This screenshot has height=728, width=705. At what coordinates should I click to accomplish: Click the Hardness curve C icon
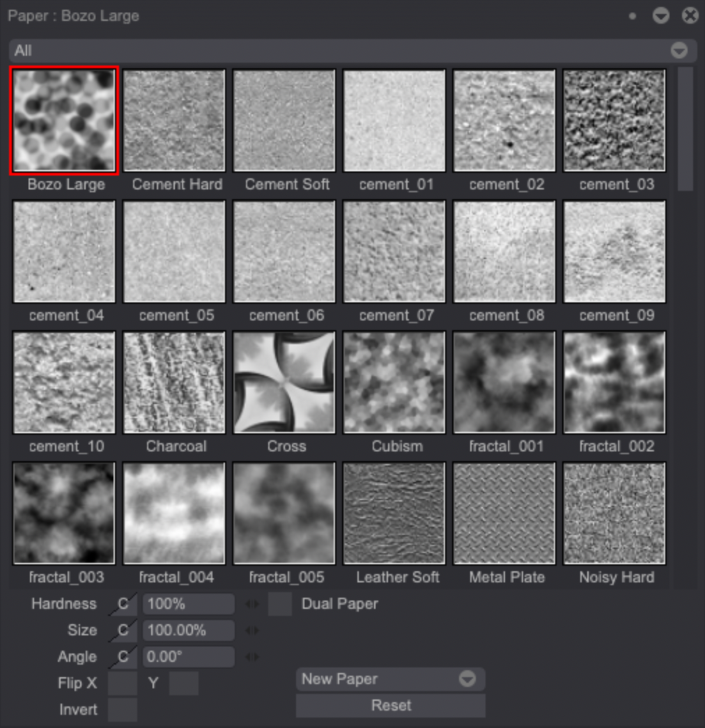(123, 604)
